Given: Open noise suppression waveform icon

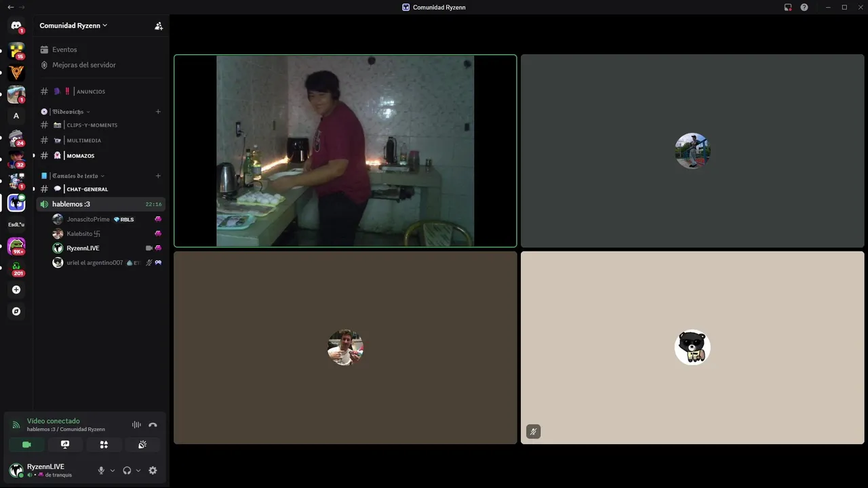Looking at the screenshot, I should [136, 425].
